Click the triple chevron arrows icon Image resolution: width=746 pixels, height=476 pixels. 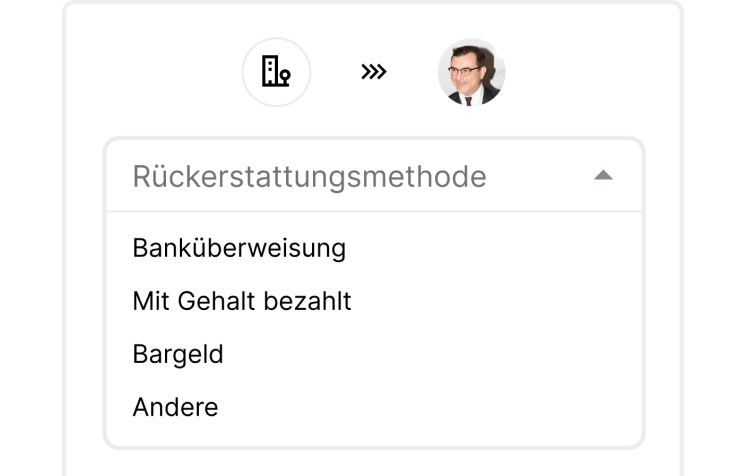coord(374,73)
